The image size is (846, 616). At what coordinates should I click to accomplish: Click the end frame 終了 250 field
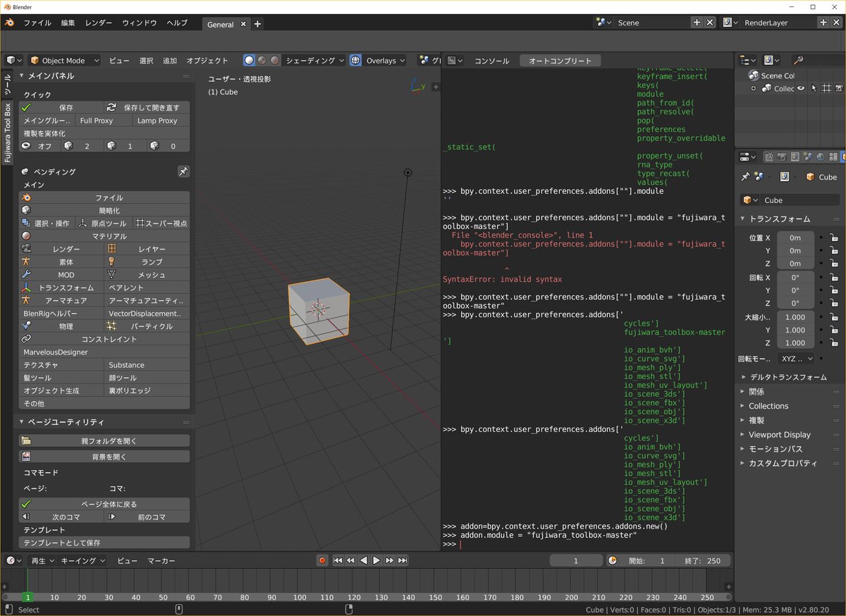(x=703, y=560)
